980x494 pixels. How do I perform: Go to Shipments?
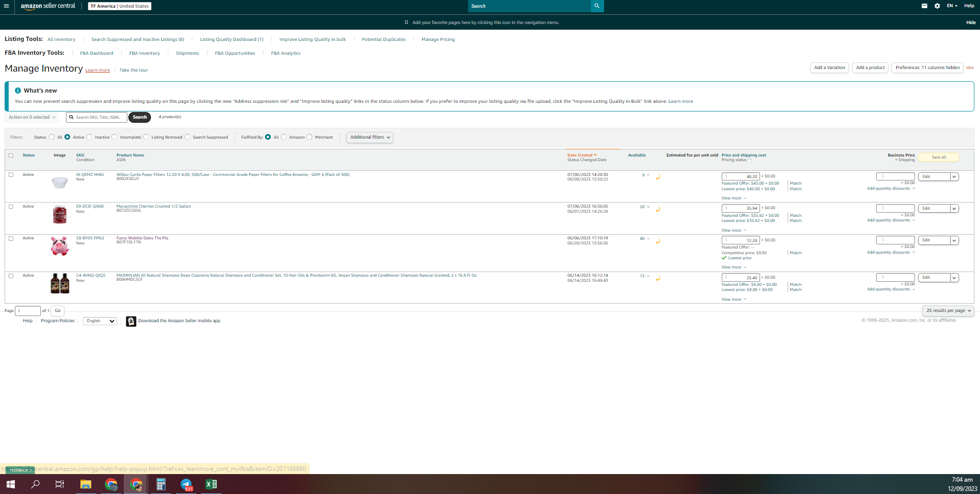click(x=187, y=53)
